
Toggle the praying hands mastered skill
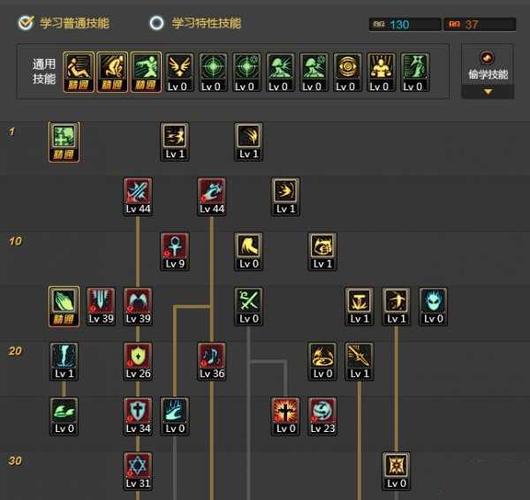tap(64, 307)
